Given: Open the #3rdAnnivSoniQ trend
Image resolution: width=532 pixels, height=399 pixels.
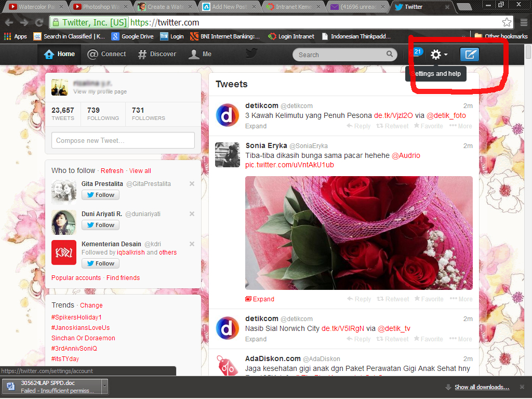Looking at the screenshot, I should click(x=74, y=349).
